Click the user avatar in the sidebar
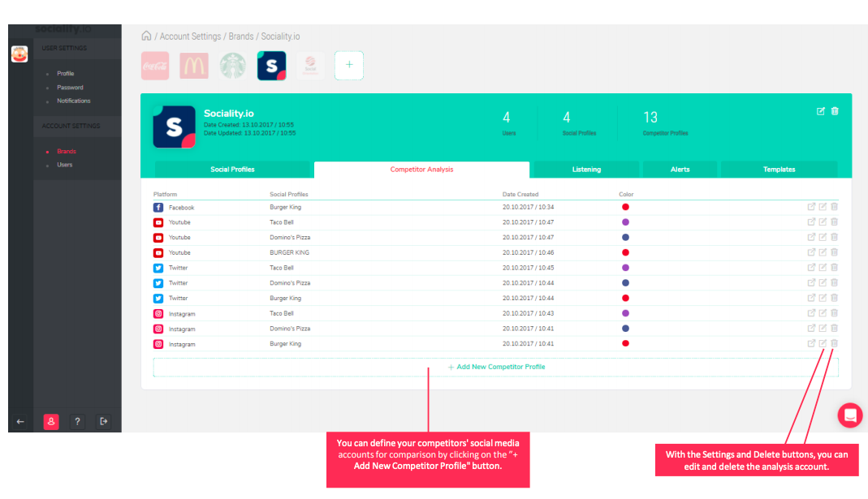 [x=19, y=54]
